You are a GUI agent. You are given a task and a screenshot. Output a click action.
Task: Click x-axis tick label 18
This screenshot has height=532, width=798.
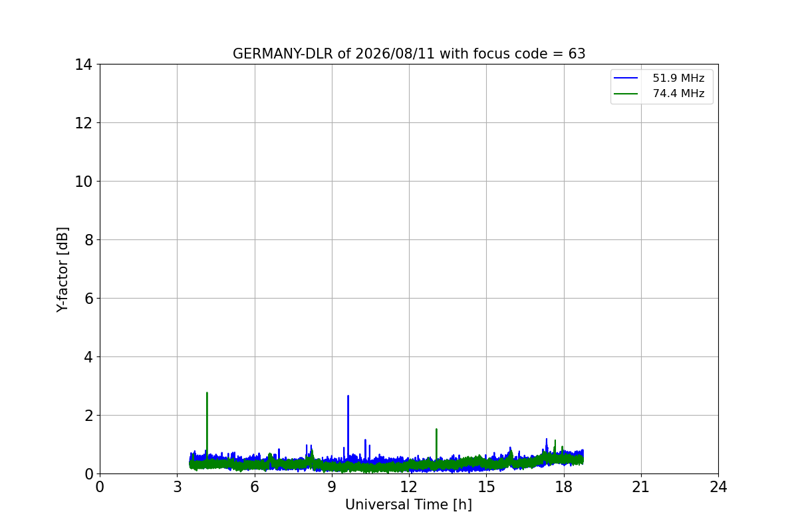(x=564, y=487)
